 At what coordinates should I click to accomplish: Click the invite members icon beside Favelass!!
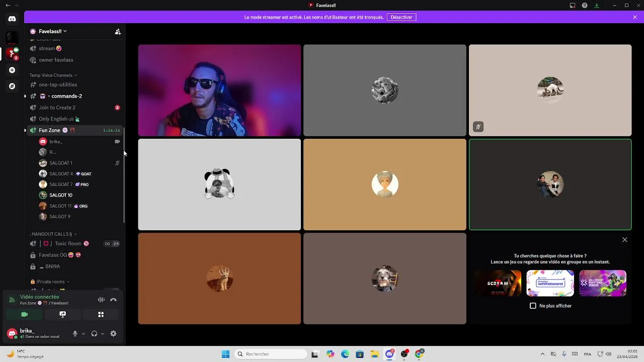(x=118, y=31)
